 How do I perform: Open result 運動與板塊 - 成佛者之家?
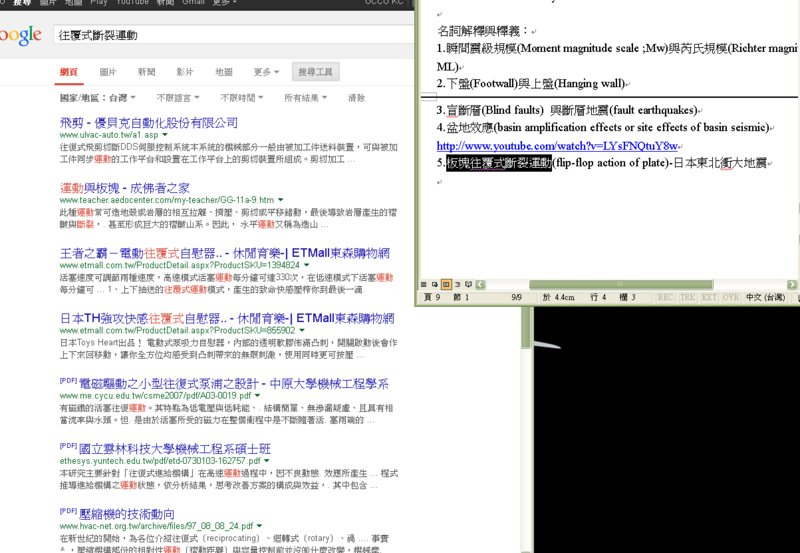tap(124, 188)
